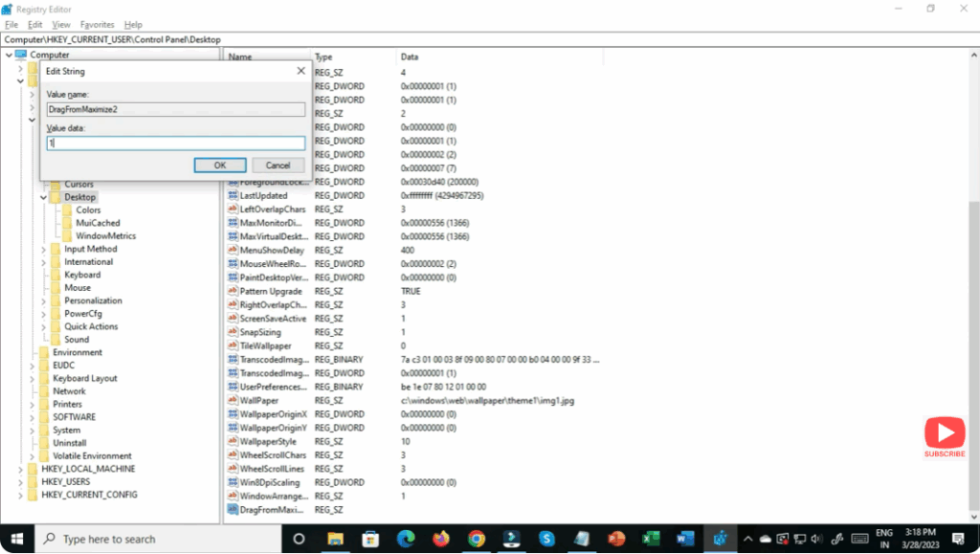This screenshot has width=980, height=554.
Task: Confirm the Edit String dialog with OK
Action: (219, 166)
